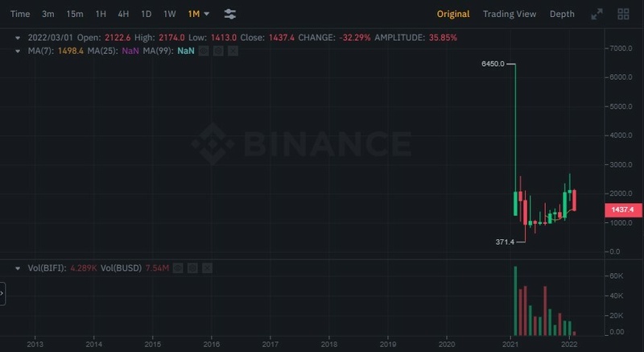Screen dimensions: 644x352
Task: Switch to the Depth chart tab
Action: point(562,14)
